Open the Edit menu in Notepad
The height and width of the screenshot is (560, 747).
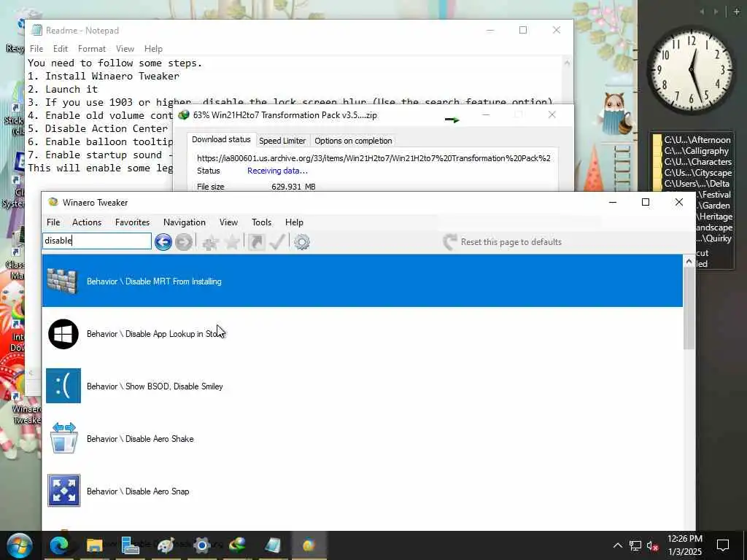tap(61, 49)
